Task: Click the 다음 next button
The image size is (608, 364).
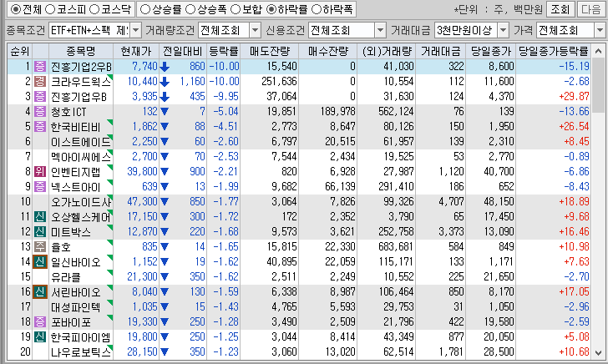Action: click(591, 9)
